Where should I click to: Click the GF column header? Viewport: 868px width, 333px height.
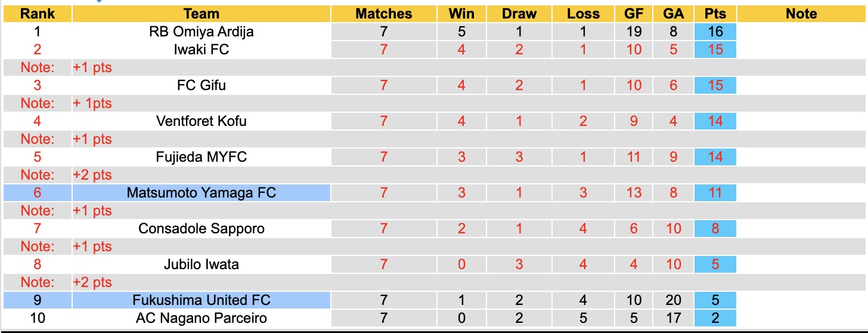pyautogui.click(x=634, y=14)
